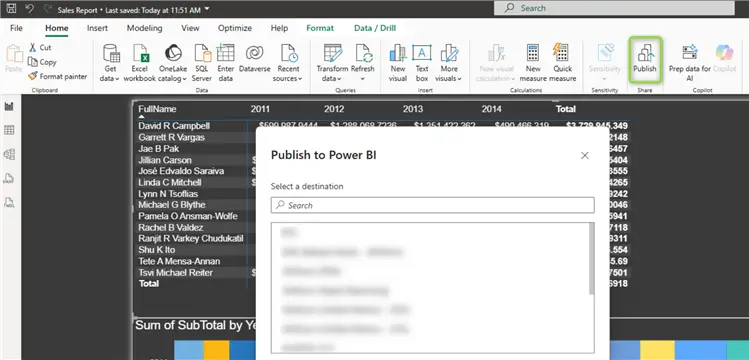Open Prep data for AI

(x=690, y=63)
